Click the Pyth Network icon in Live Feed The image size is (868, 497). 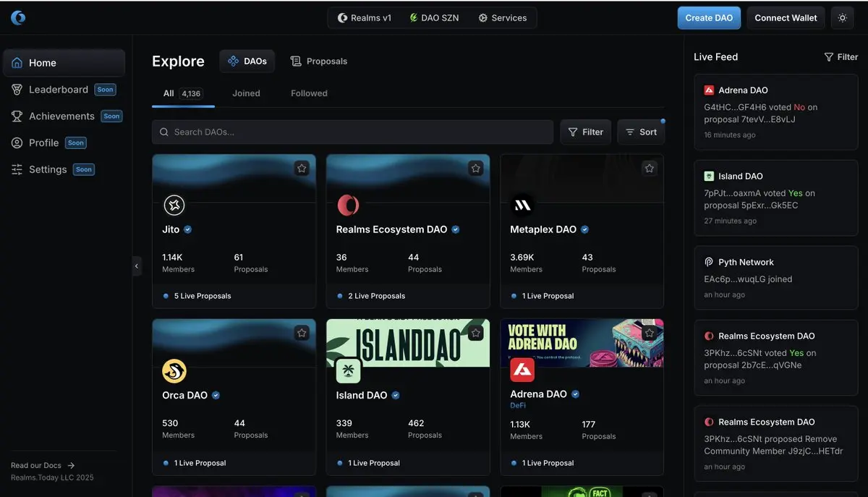[x=709, y=262]
